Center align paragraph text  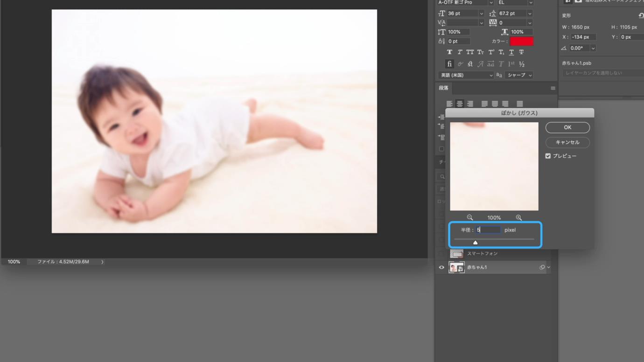(x=460, y=104)
